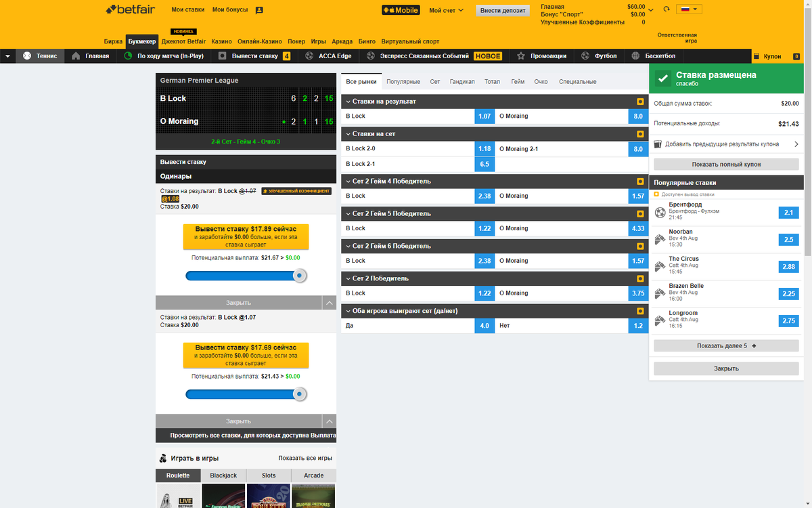Image resolution: width=812 pixels, height=508 pixels.
Task: Open the betfair logo home page
Action: click(131, 9)
